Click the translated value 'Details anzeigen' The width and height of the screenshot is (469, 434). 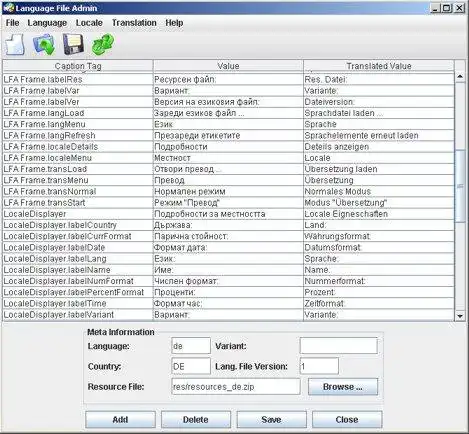pyautogui.click(x=337, y=147)
